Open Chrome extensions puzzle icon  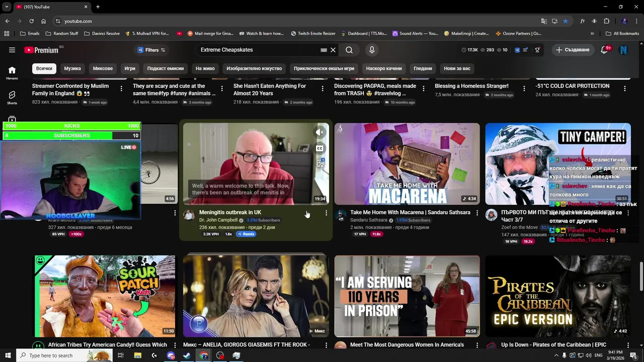[x=607, y=21]
